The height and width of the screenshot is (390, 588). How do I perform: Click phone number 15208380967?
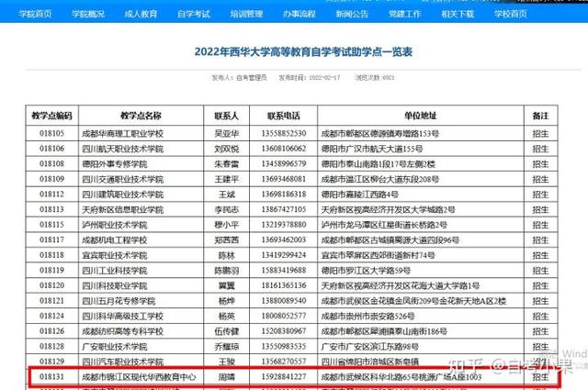click(284, 331)
